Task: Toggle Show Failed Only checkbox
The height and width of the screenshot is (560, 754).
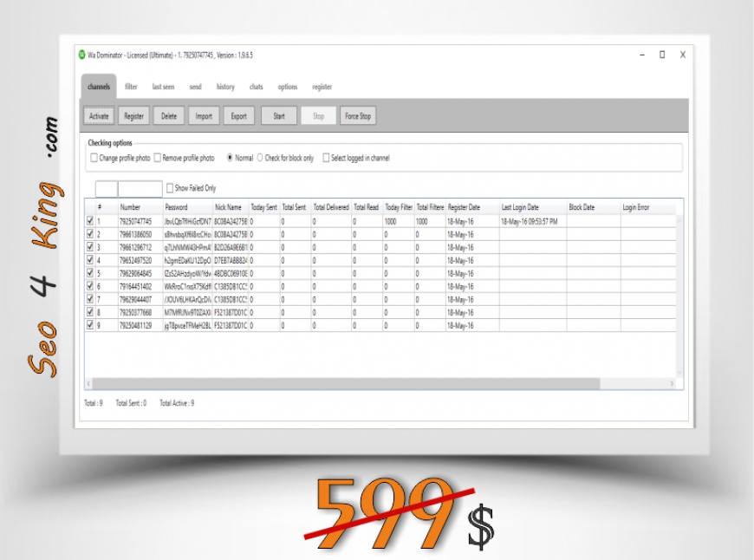Action: click(170, 188)
